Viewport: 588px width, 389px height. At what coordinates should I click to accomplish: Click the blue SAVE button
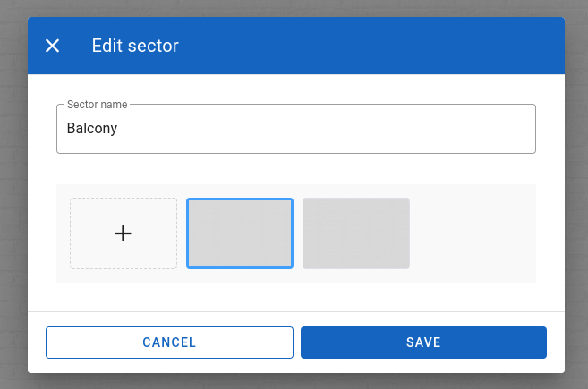[x=423, y=342]
